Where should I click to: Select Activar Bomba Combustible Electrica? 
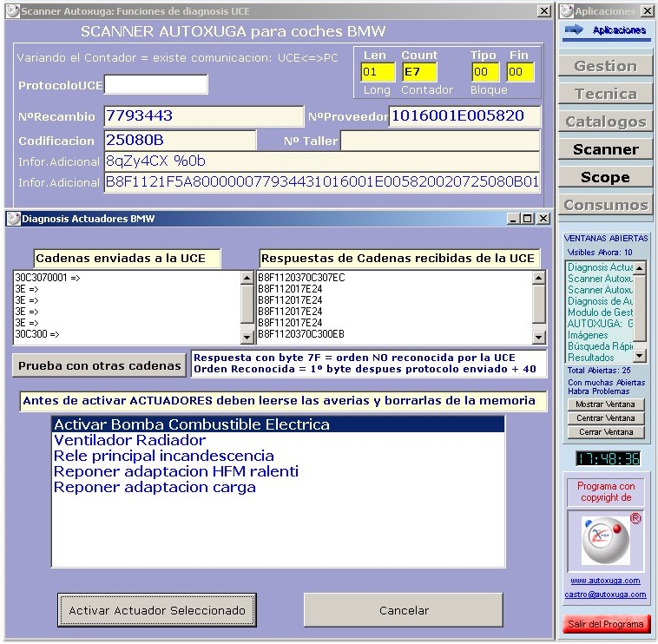pos(278,424)
